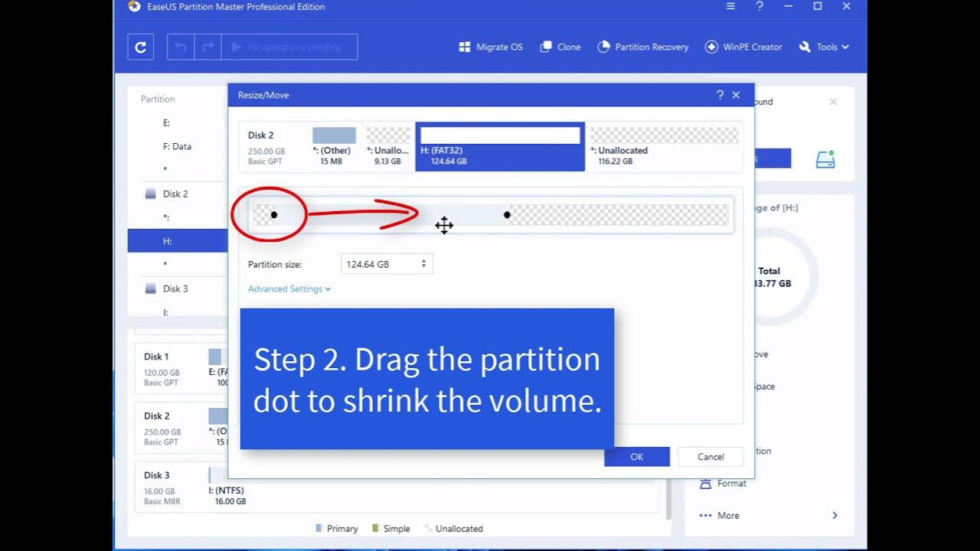Click the execute operations play button
The height and width of the screenshot is (551, 980).
(289, 47)
